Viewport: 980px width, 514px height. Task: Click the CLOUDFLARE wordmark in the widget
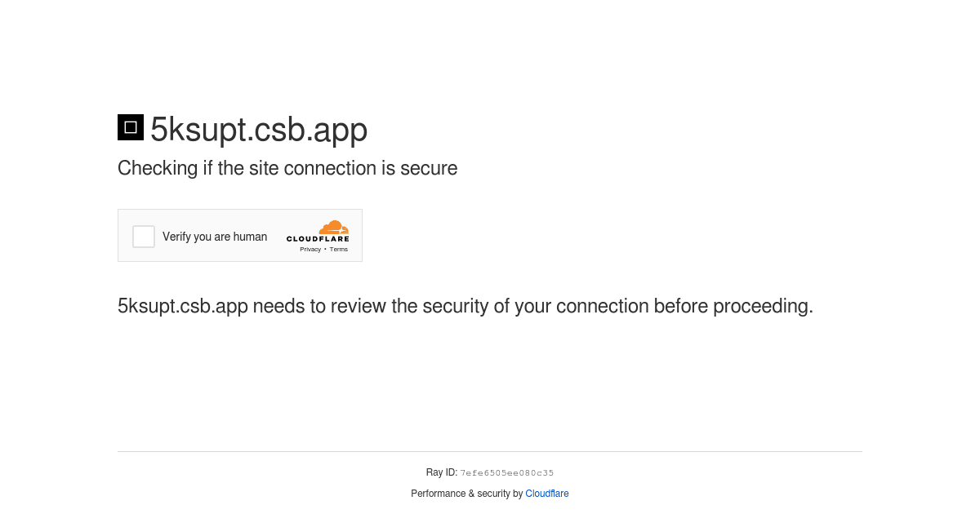click(x=318, y=239)
